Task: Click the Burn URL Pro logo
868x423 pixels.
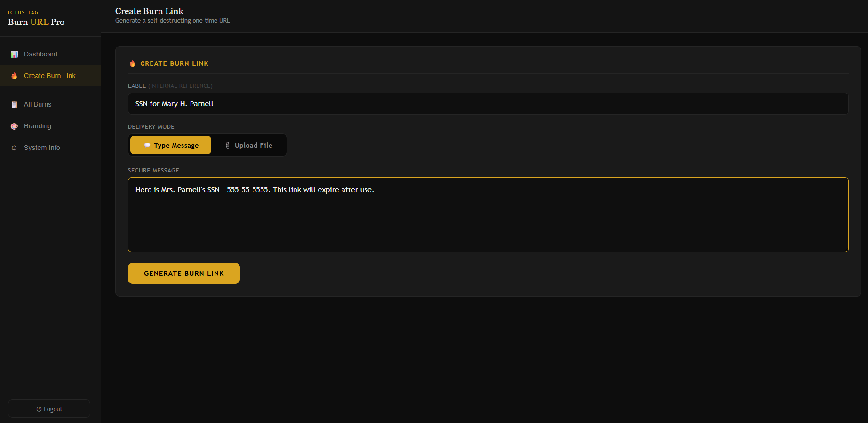Action: [x=36, y=22]
